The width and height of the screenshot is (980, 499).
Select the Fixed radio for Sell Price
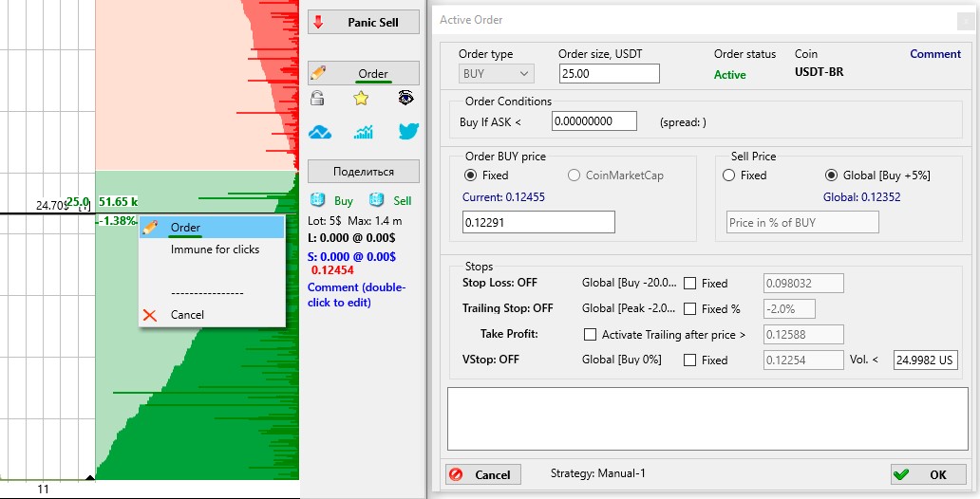(729, 176)
